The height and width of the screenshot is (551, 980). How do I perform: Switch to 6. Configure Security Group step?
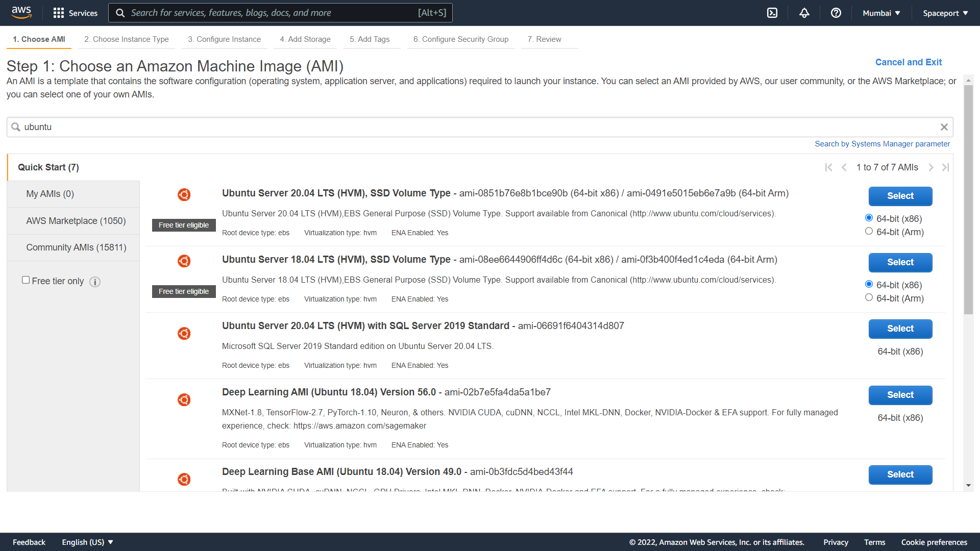tap(461, 39)
